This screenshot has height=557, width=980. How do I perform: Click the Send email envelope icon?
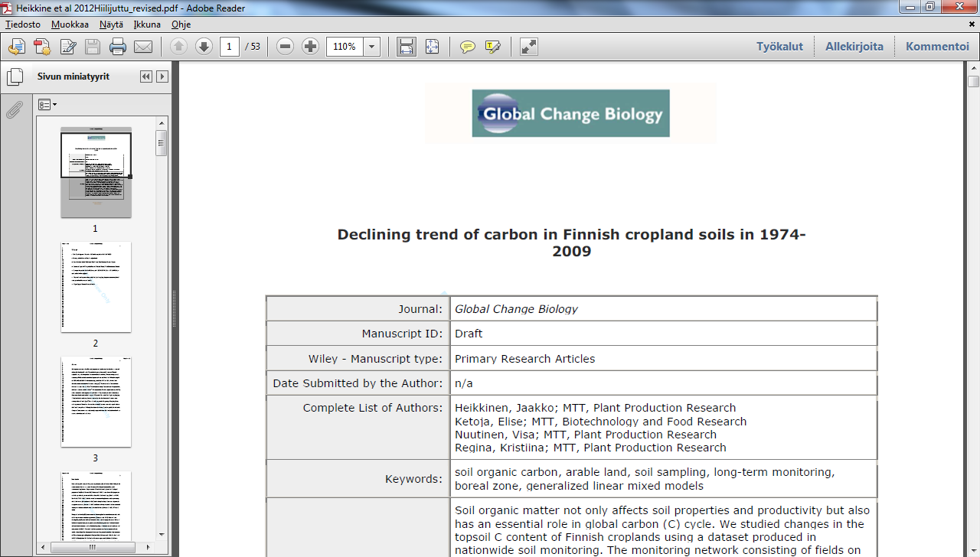143,47
